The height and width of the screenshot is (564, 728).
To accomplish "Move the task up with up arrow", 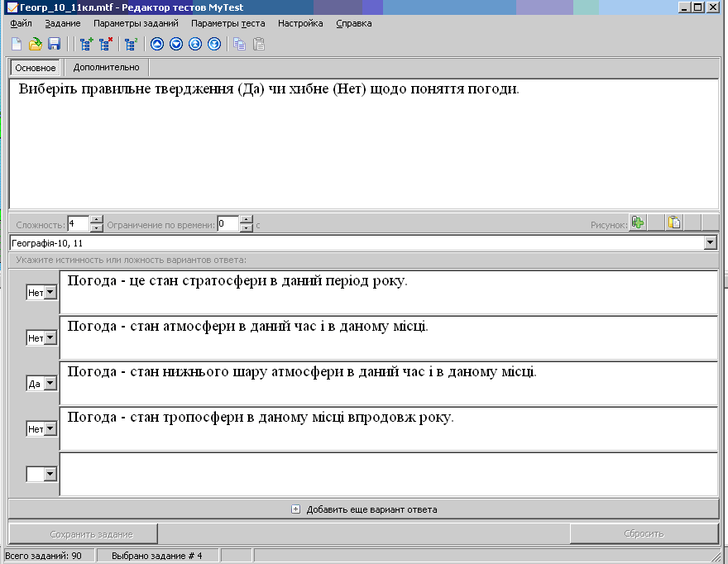I will tap(157, 44).
